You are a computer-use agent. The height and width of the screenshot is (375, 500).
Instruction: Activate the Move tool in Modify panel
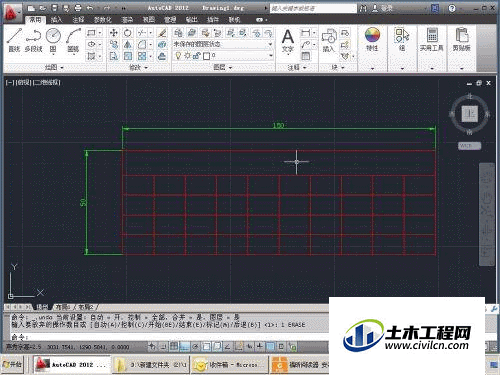(x=114, y=33)
